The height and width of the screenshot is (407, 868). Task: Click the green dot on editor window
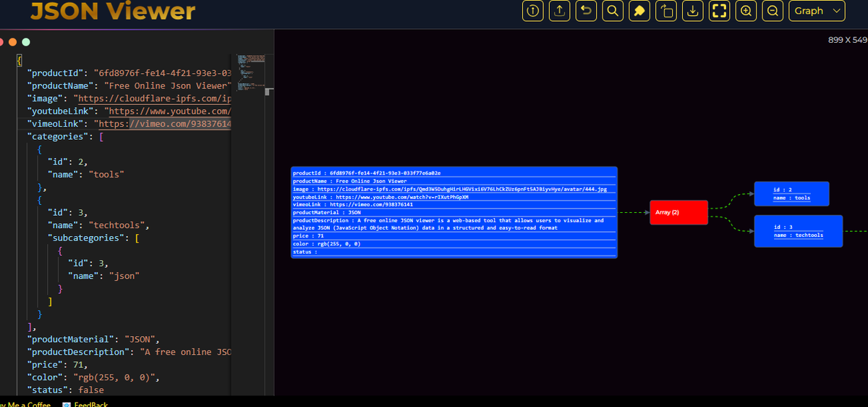tap(27, 42)
